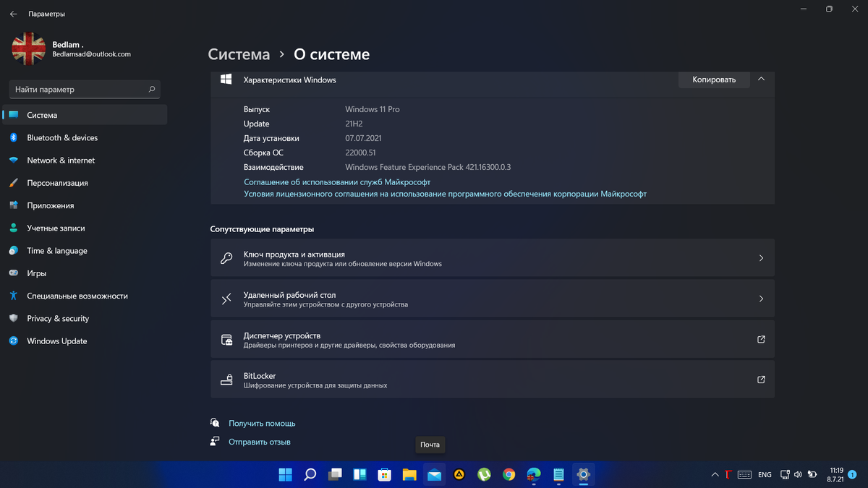Image resolution: width=868 pixels, height=488 pixels.
Task: Open Bluetooth & devices settings
Action: tap(85, 137)
